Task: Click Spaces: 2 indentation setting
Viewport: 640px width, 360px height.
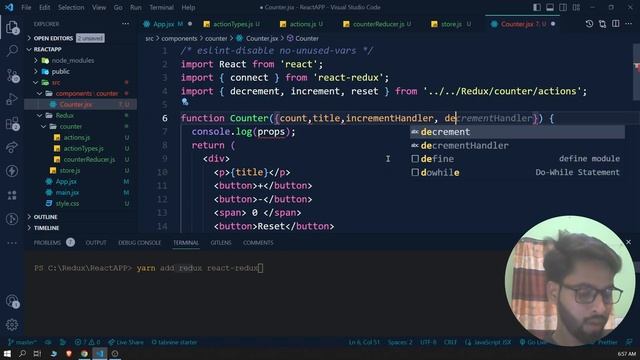Action: click(x=400, y=342)
